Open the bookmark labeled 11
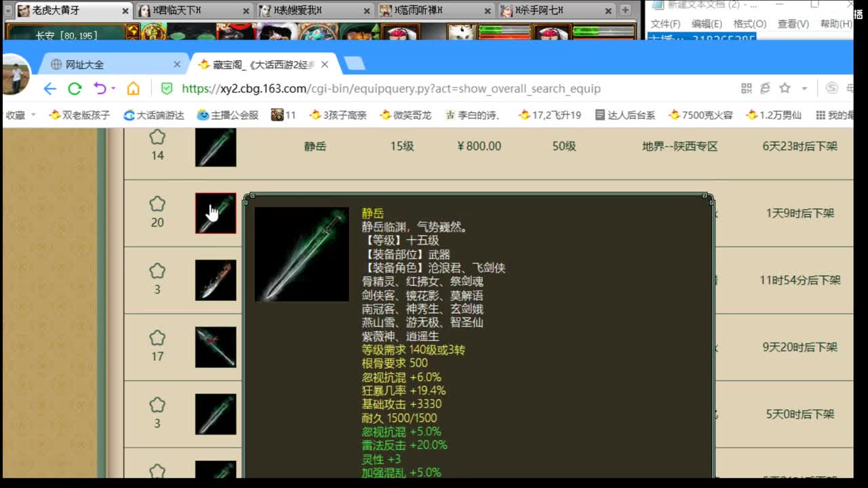The image size is (868, 488). tap(283, 115)
